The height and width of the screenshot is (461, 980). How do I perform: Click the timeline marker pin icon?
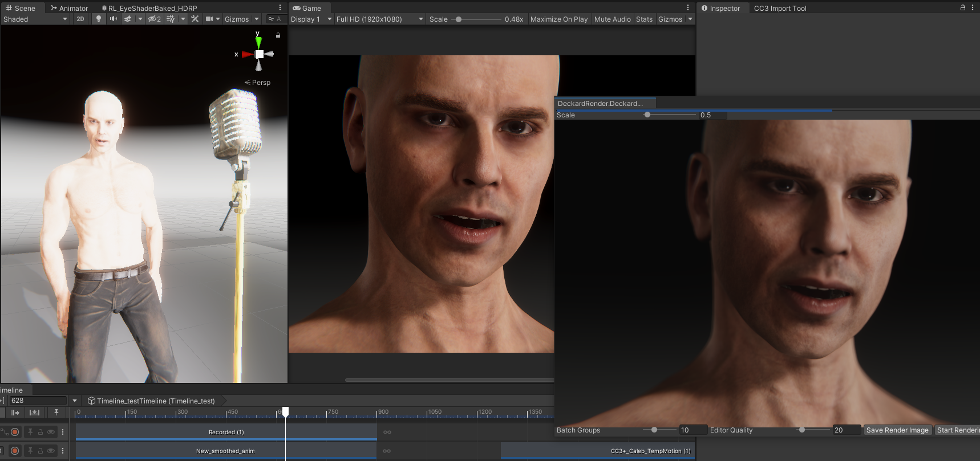tap(56, 412)
